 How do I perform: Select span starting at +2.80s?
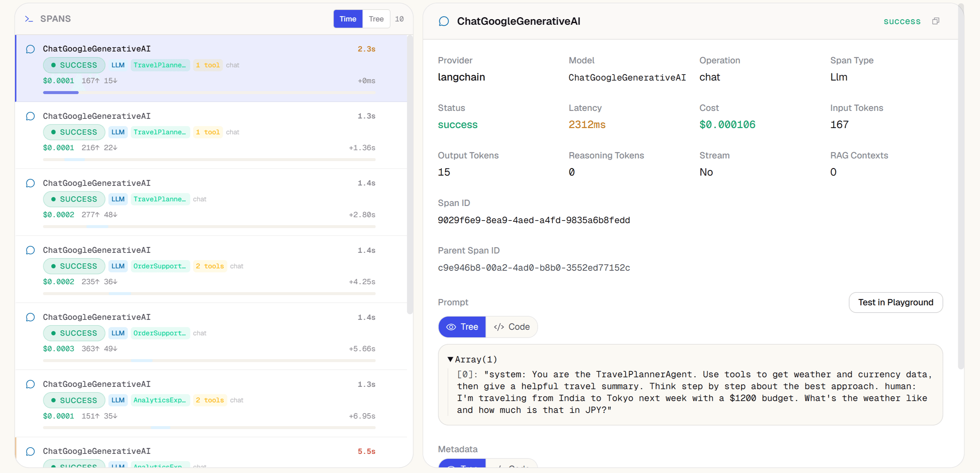211,202
